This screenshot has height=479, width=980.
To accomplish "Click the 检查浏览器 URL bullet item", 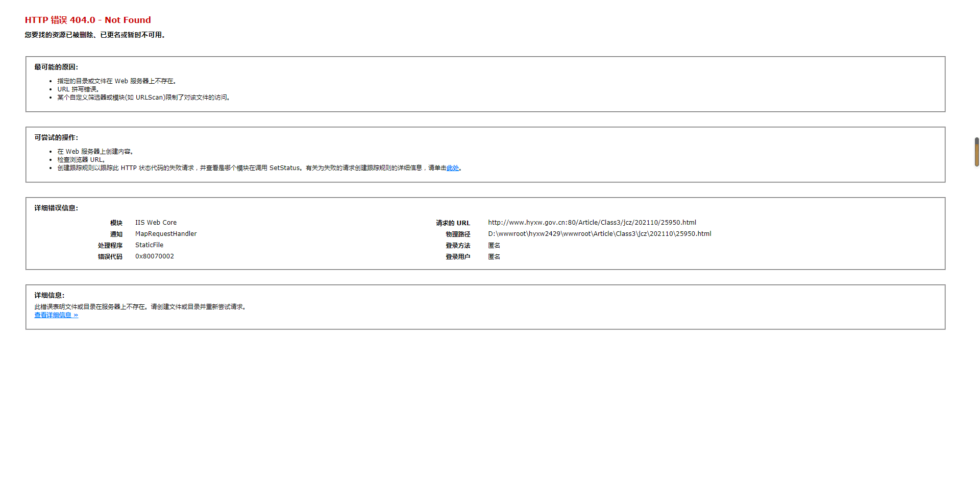I will pos(81,160).
